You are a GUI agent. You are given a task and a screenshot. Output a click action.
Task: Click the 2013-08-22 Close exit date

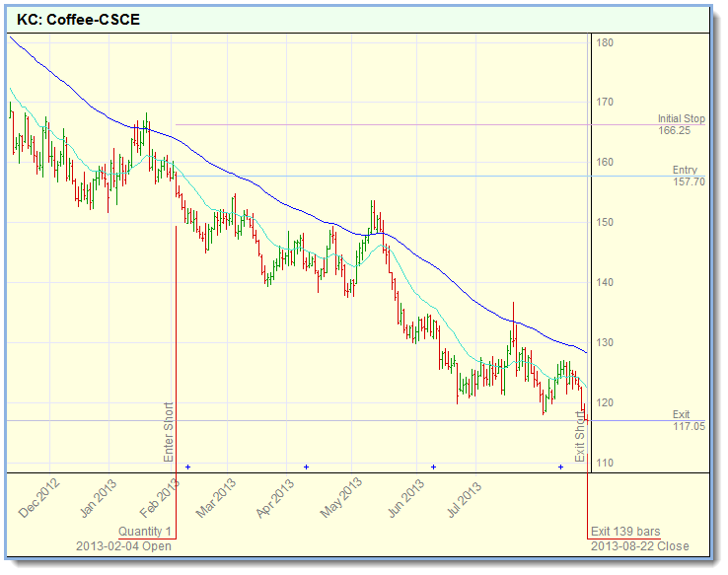coord(640,546)
